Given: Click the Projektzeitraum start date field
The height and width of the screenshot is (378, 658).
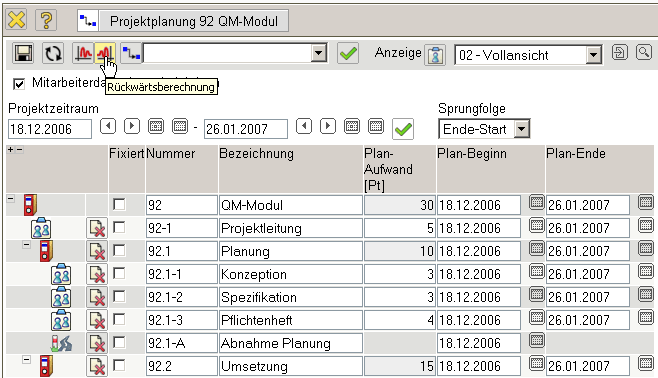Looking at the screenshot, I should coord(50,129).
